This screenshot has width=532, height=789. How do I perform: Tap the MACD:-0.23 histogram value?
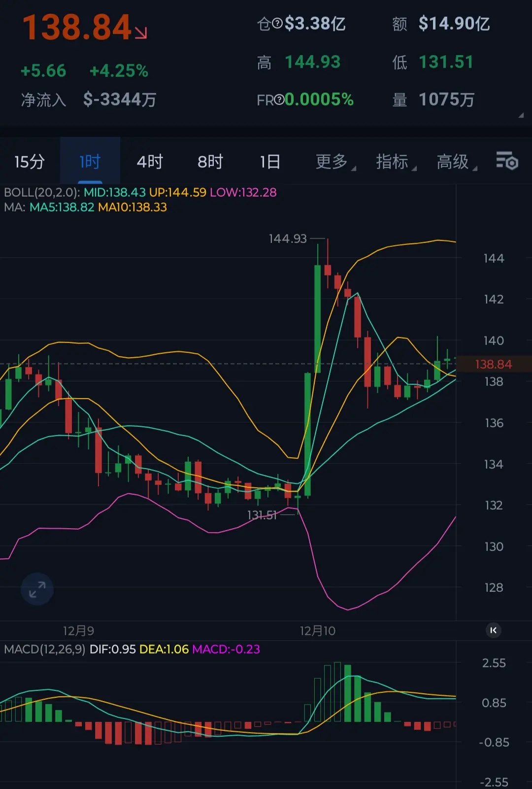[x=226, y=649]
